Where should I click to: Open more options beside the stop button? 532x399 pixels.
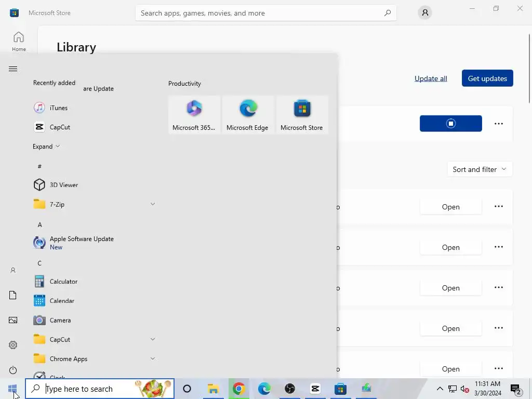tap(499, 124)
